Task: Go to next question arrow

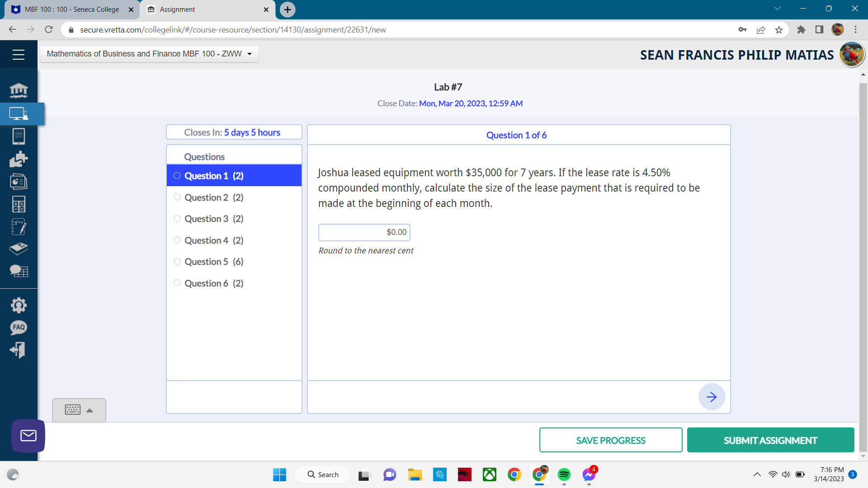Action: coord(712,397)
